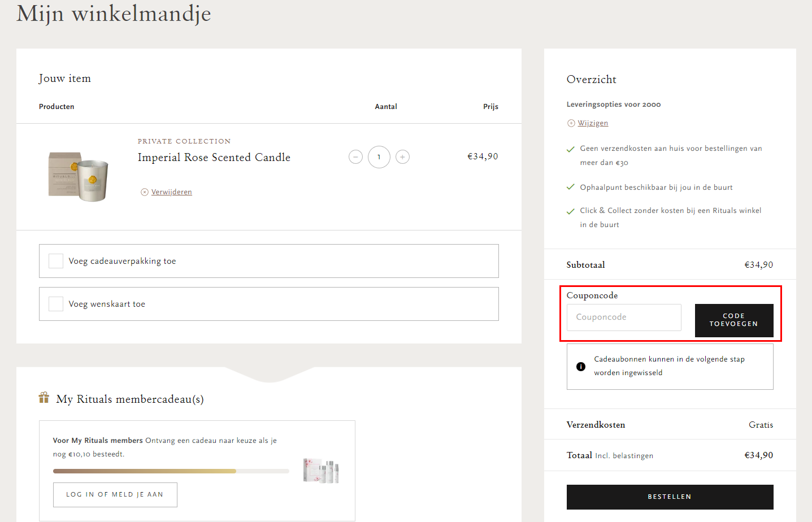Click the plus icon next to Wijzigen
The width and height of the screenshot is (812, 522).
pyautogui.click(x=571, y=123)
